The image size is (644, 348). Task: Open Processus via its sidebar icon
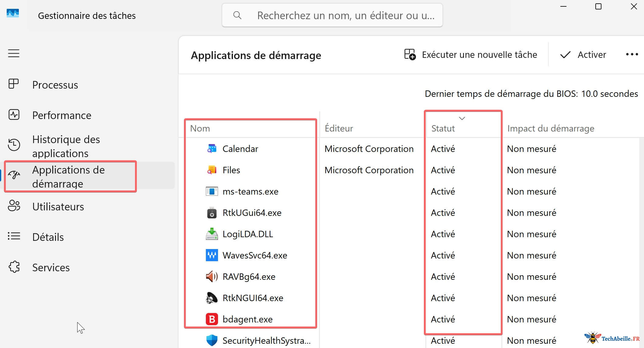[x=14, y=84]
